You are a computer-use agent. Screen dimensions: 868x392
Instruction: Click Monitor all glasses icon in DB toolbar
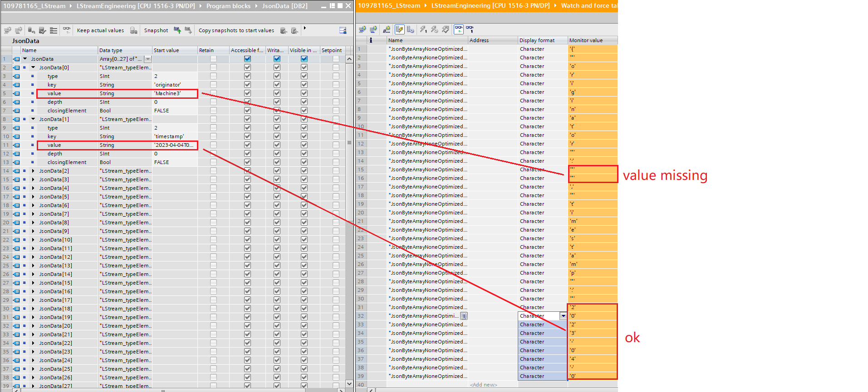(x=67, y=30)
